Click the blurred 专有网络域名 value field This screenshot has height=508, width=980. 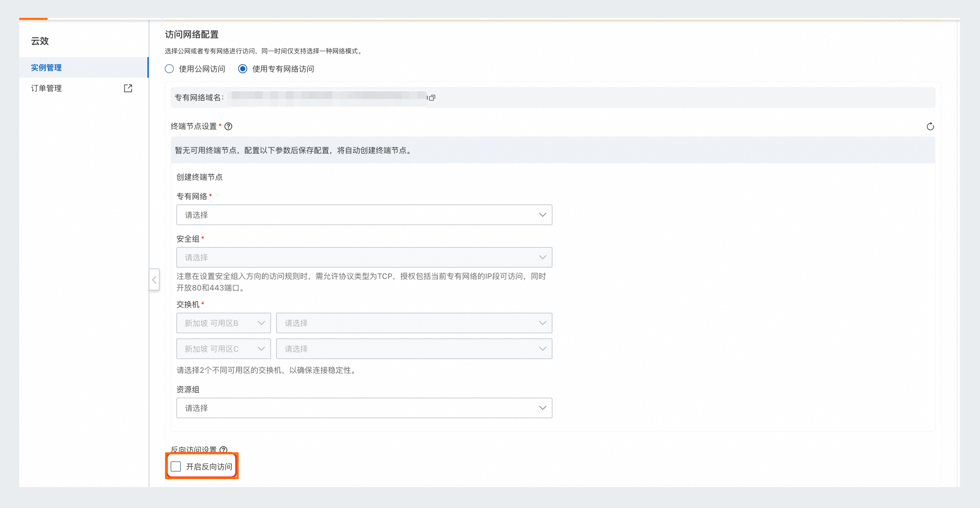click(x=327, y=97)
